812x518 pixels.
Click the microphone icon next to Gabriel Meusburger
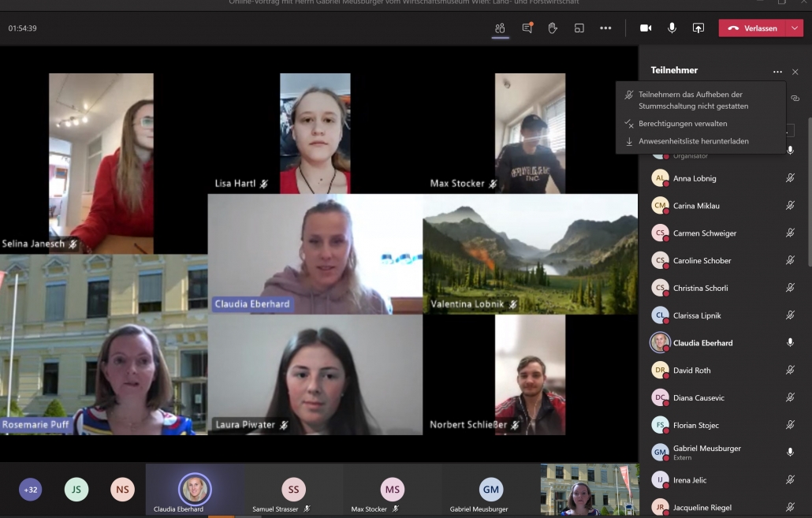click(790, 452)
